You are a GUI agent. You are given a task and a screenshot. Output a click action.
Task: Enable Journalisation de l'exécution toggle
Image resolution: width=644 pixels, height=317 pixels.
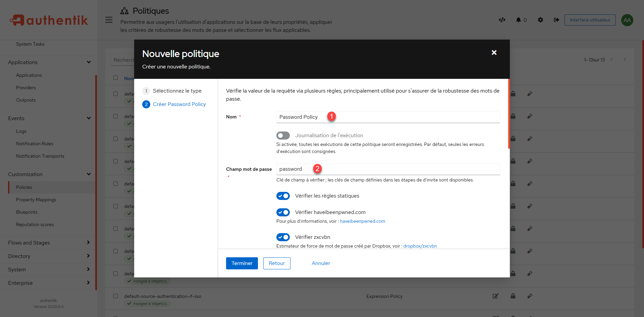[x=283, y=136]
